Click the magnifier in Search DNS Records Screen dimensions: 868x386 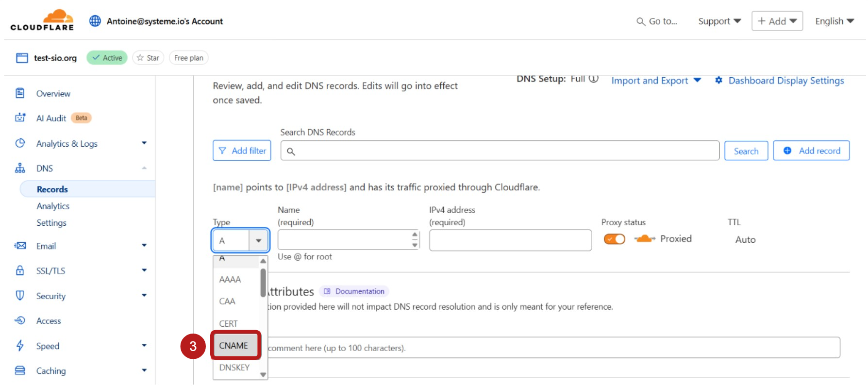[x=291, y=151]
